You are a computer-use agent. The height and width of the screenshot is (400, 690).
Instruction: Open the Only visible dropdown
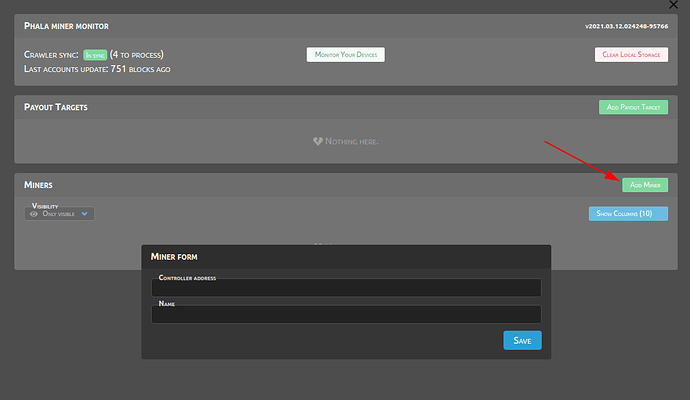point(60,214)
